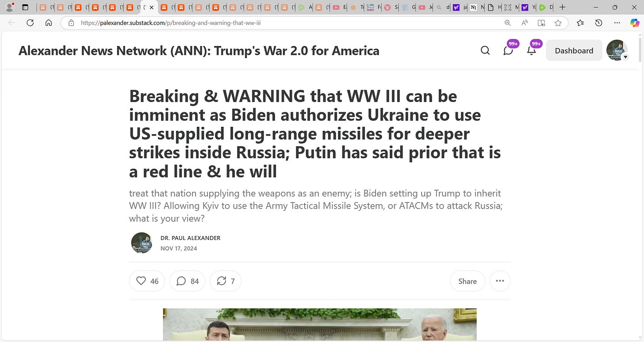
Task: Open the Zelensky and Biden article image
Action: click(320, 325)
